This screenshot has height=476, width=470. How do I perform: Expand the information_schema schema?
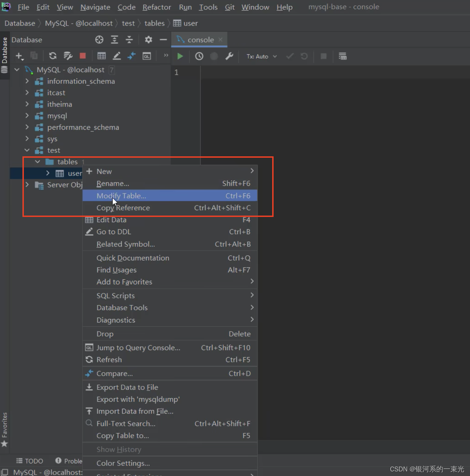[27, 81]
